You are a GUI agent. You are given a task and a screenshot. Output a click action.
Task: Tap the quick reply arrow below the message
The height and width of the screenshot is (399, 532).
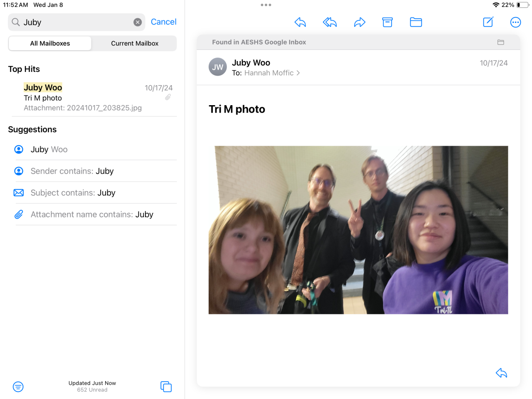(501, 373)
